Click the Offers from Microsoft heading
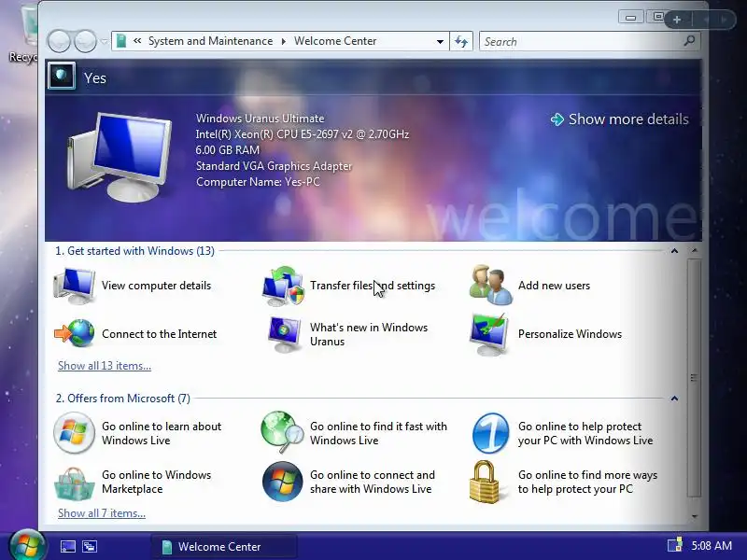Viewport: 747px width, 560px height. tap(123, 399)
